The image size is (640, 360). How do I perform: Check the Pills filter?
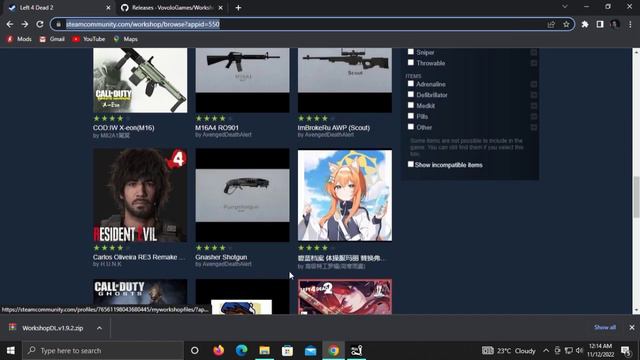pyautogui.click(x=411, y=116)
